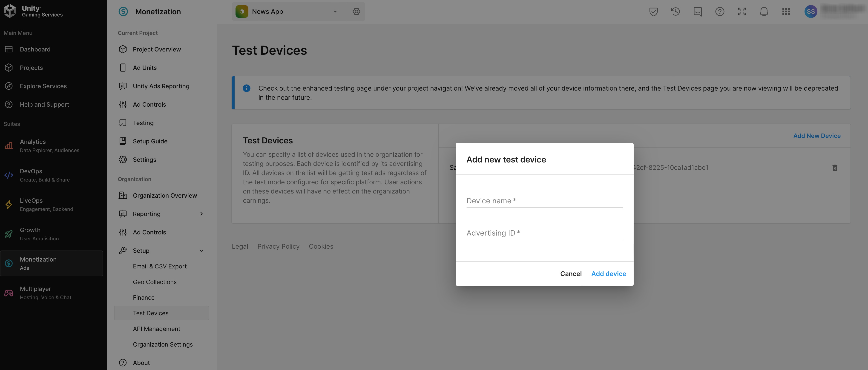Click the history clock icon in header
The width and height of the screenshot is (868, 370).
[x=675, y=12]
